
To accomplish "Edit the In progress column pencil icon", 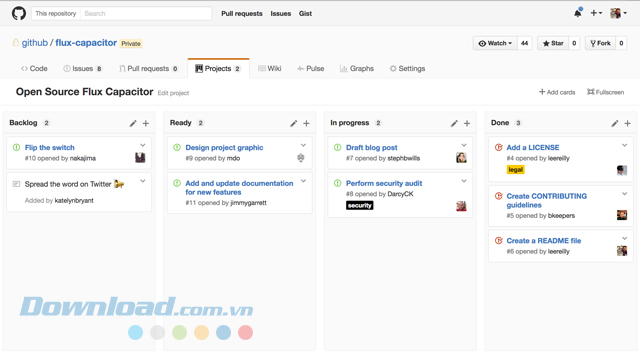I will pos(454,123).
